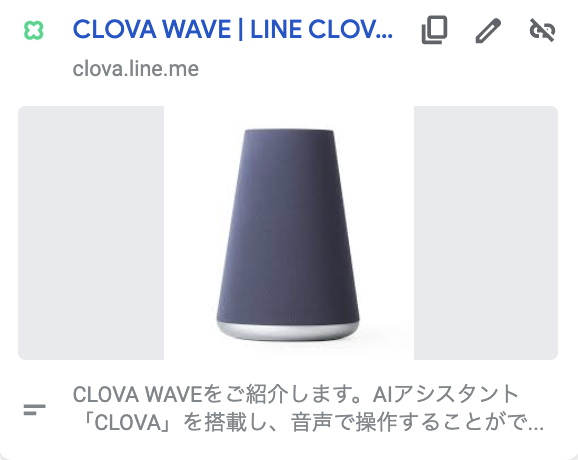Click the silver base of the speaker image
Screen dimensions: 578x460
coord(288,331)
